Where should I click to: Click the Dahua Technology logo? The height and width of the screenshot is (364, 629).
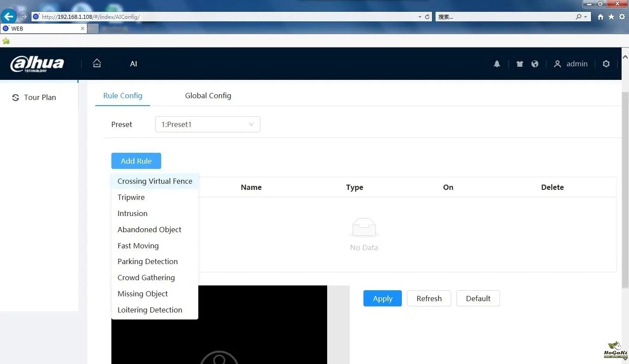tap(37, 64)
